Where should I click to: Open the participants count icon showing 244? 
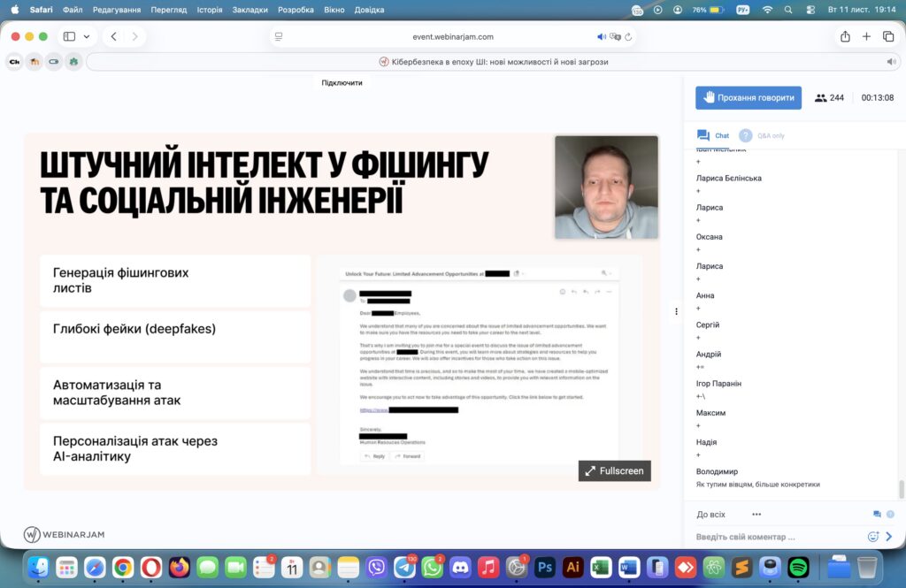tap(821, 98)
